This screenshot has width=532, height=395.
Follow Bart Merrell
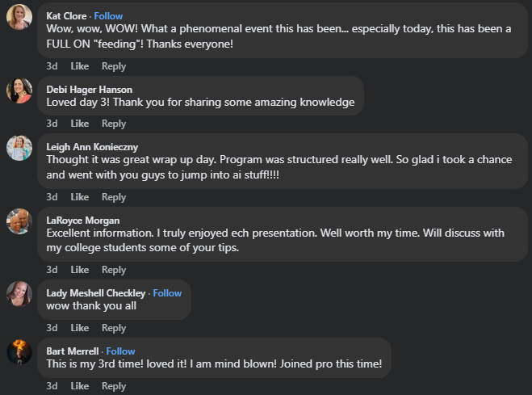click(120, 351)
